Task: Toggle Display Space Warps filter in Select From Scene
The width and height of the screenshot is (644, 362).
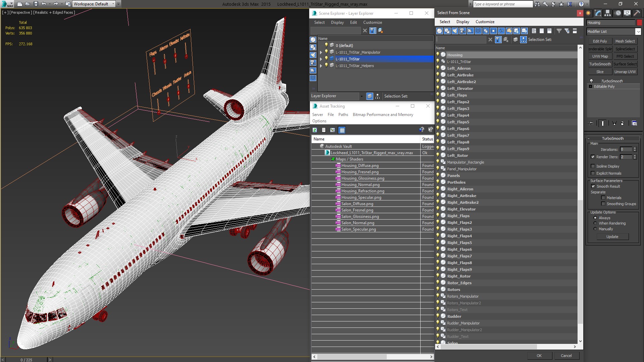Action: 478,31
